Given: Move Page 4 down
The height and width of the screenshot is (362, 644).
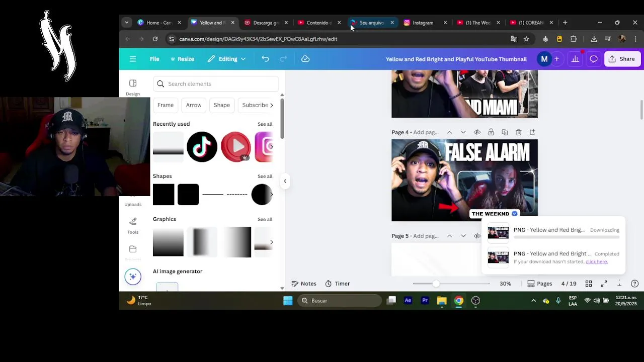Looking at the screenshot, I should click(463, 132).
